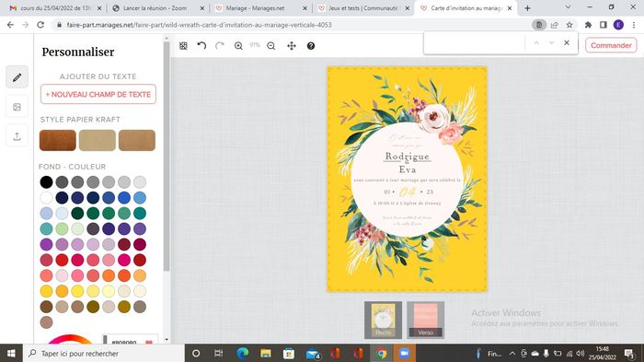Select the pencil edit tool in sidebar
The width and height of the screenshot is (644, 362).
[x=17, y=77]
